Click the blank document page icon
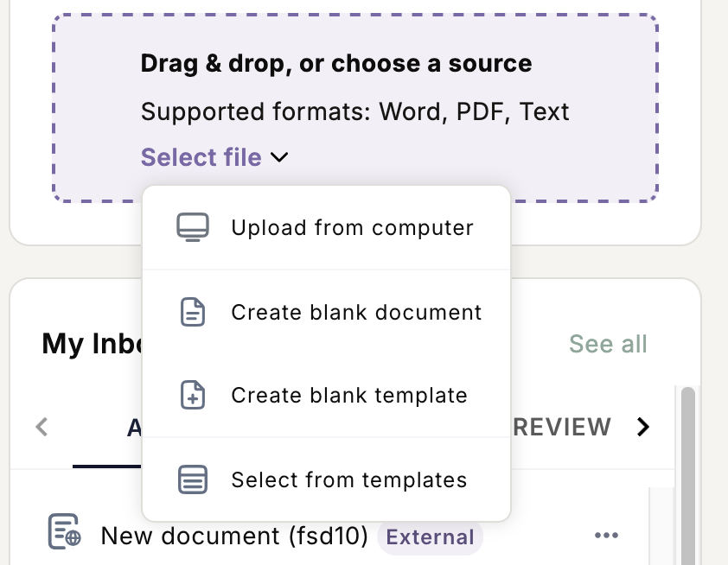The image size is (728, 565). pyautogui.click(x=193, y=312)
